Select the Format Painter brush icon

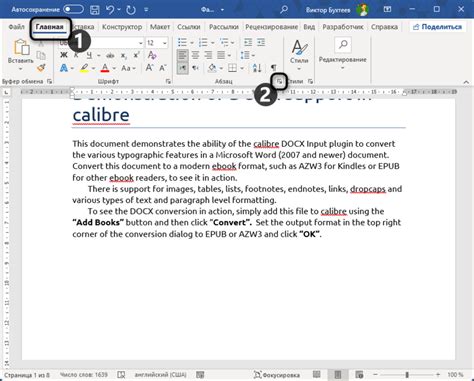(41, 68)
